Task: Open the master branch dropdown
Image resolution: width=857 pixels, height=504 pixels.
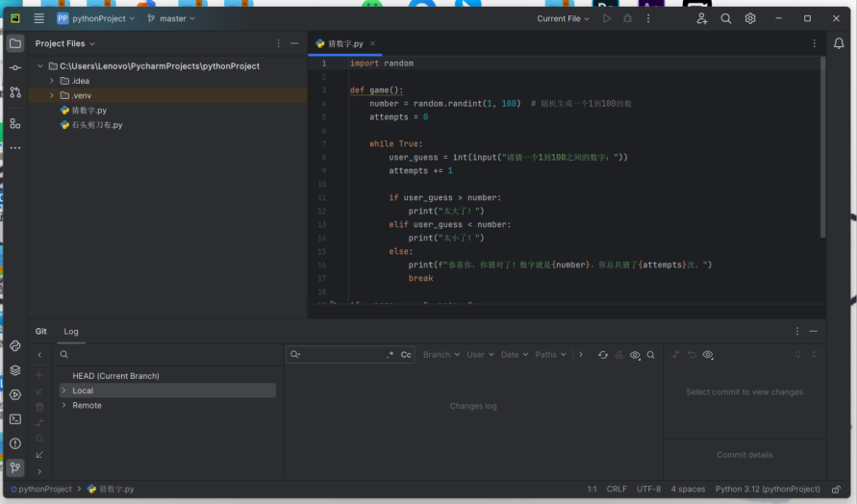Action: click(171, 18)
